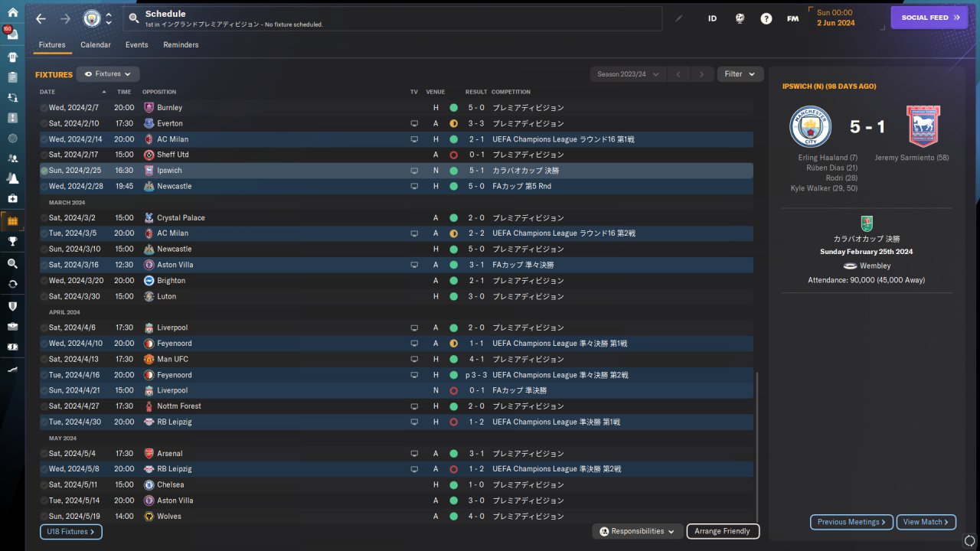Screen dimensions: 980x551
Task: Open the ID menu in the header
Action: (x=712, y=18)
